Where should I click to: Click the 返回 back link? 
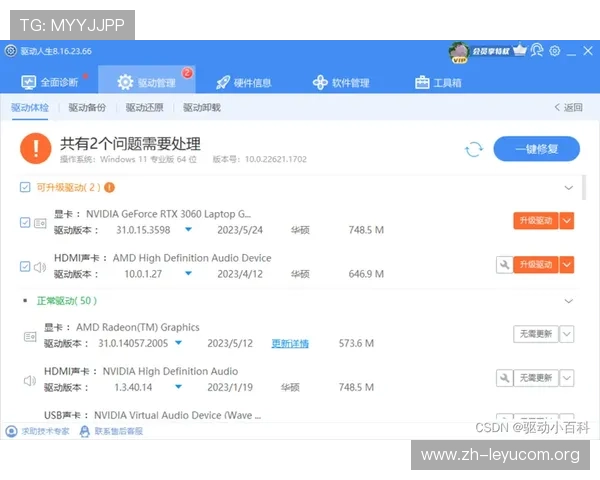tap(569, 108)
